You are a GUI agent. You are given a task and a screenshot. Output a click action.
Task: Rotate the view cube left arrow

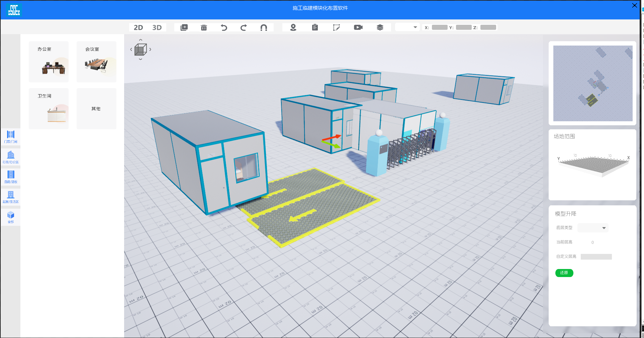pyautogui.click(x=131, y=49)
